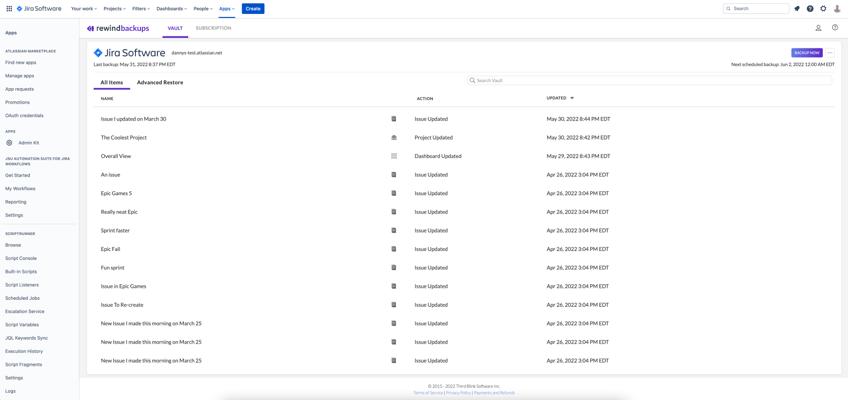Screen dimensions: 848x400
Task: Open the Atlassian app switcher grid
Action: point(9,9)
